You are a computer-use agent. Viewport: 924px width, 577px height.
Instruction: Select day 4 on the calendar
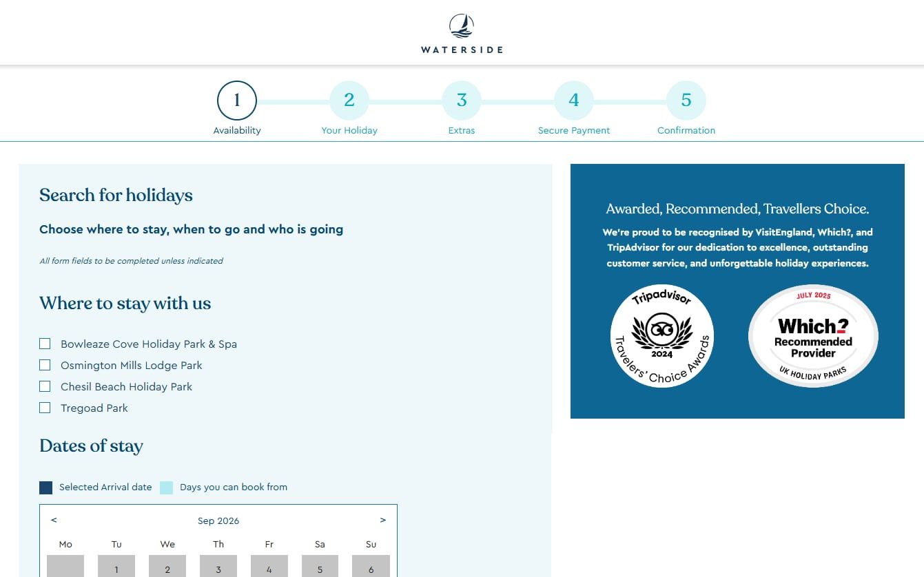(x=269, y=566)
